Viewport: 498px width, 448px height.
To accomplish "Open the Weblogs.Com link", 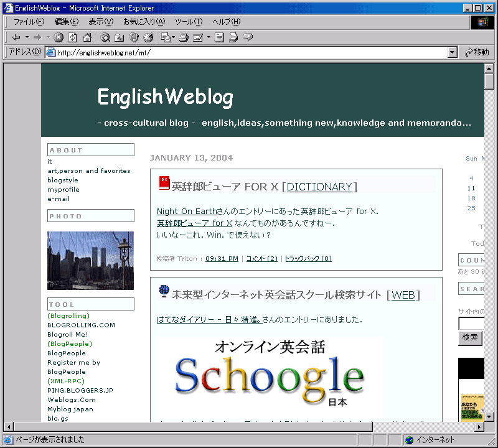I will click(72, 399).
